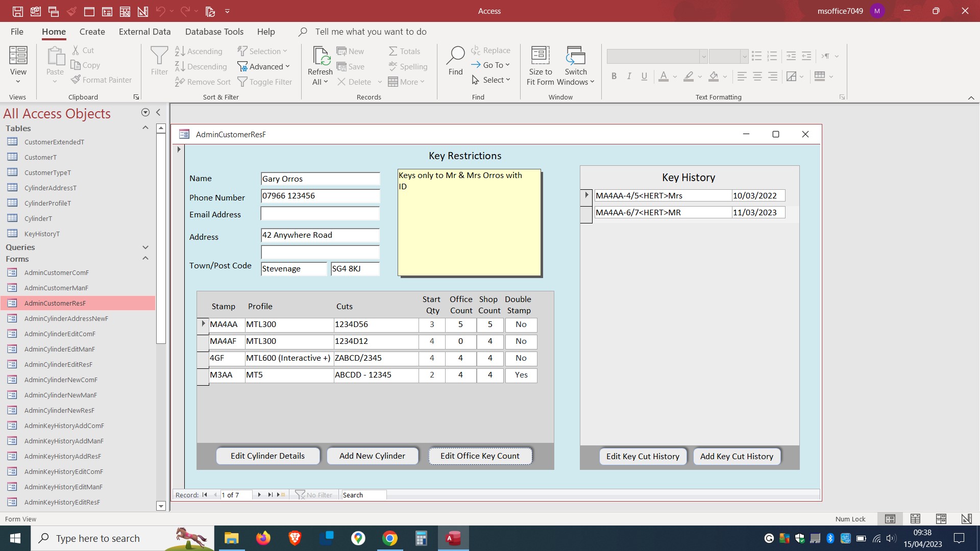Viewport: 980px width, 551px height.
Task: Click the Replace command
Action: tap(491, 50)
